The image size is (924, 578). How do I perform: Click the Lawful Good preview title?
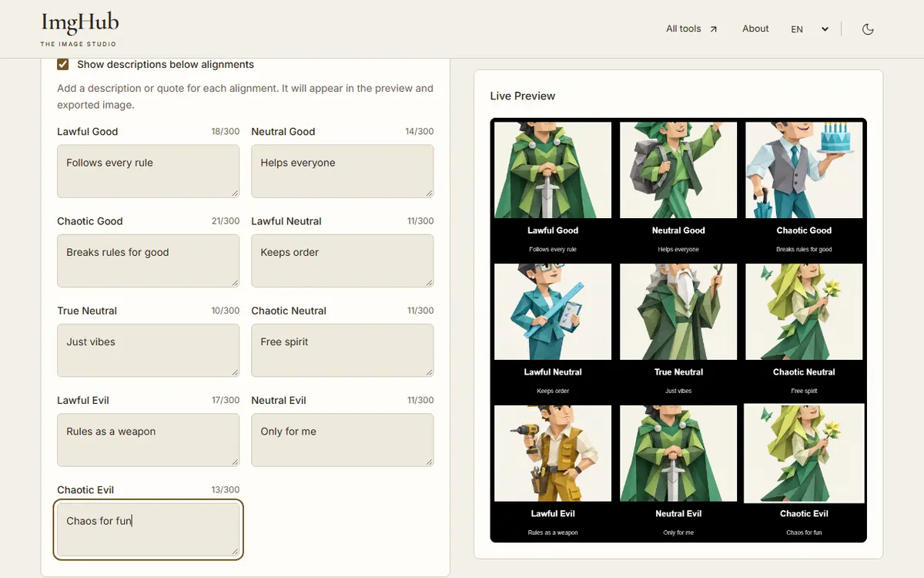click(553, 230)
